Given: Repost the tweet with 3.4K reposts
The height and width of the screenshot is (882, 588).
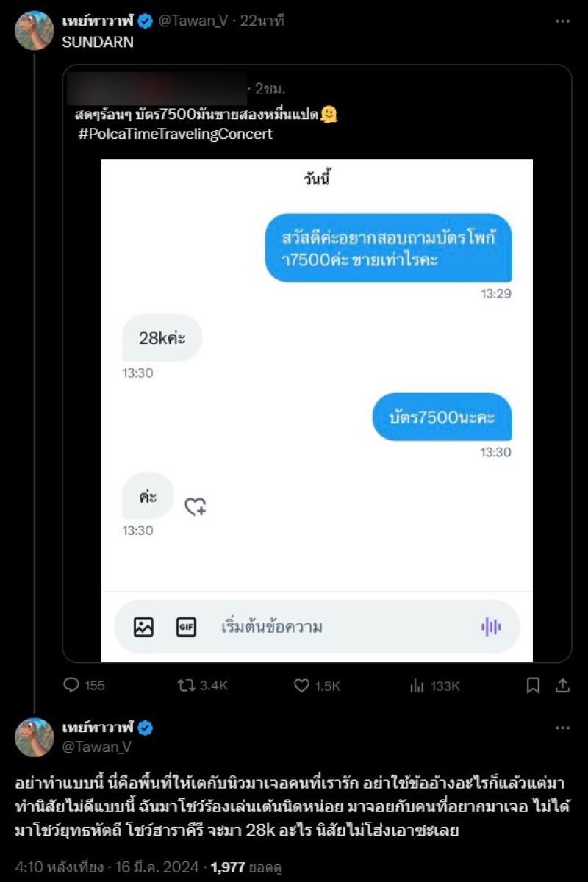Looking at the screenshot, I should pos(186,685).
